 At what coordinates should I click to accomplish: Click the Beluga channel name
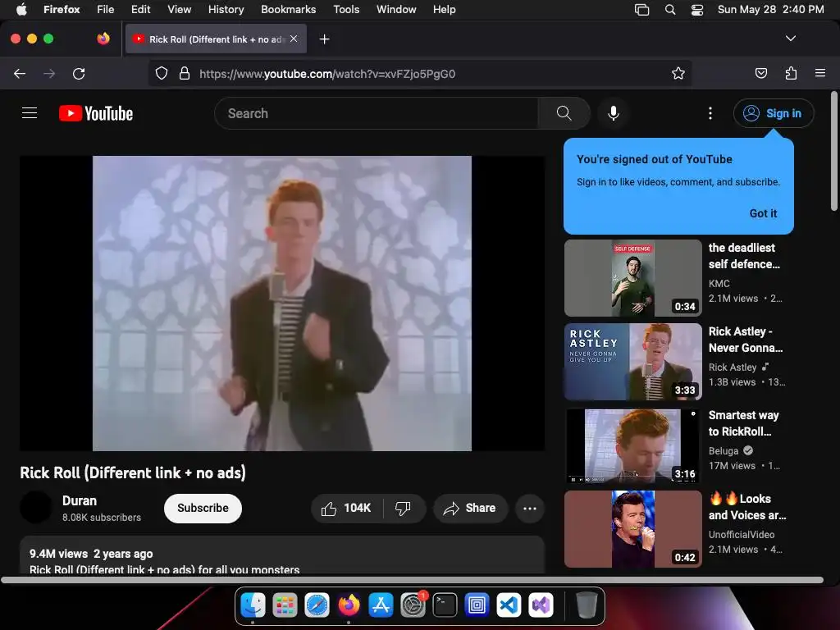point(724,450)
